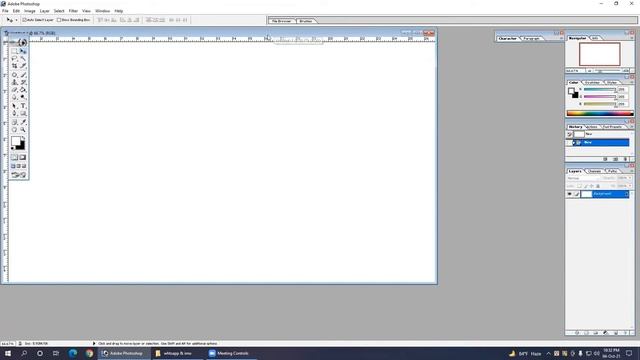The height and width of the screenshot is (360, 640).
Task: Click delete current state in History palette
Action: click(x=625, y=159)
